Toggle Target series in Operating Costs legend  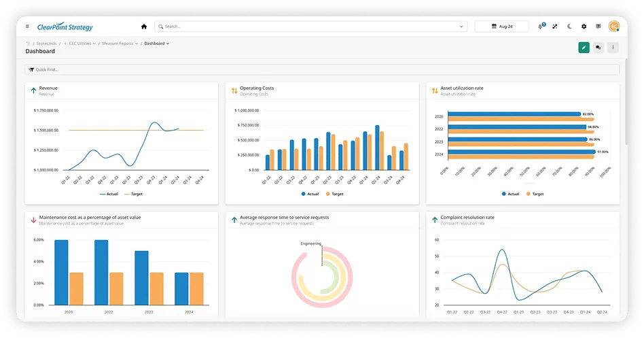[334, 194]
